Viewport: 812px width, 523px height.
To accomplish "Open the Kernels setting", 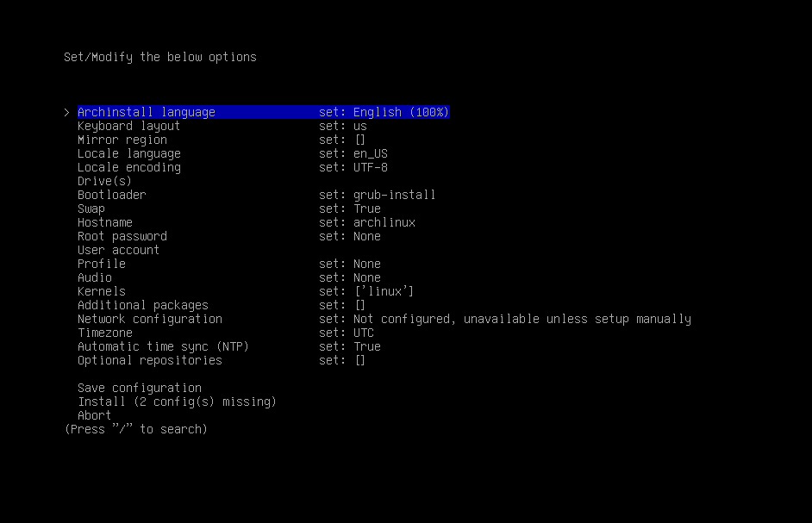I will (x=102, y=291).
